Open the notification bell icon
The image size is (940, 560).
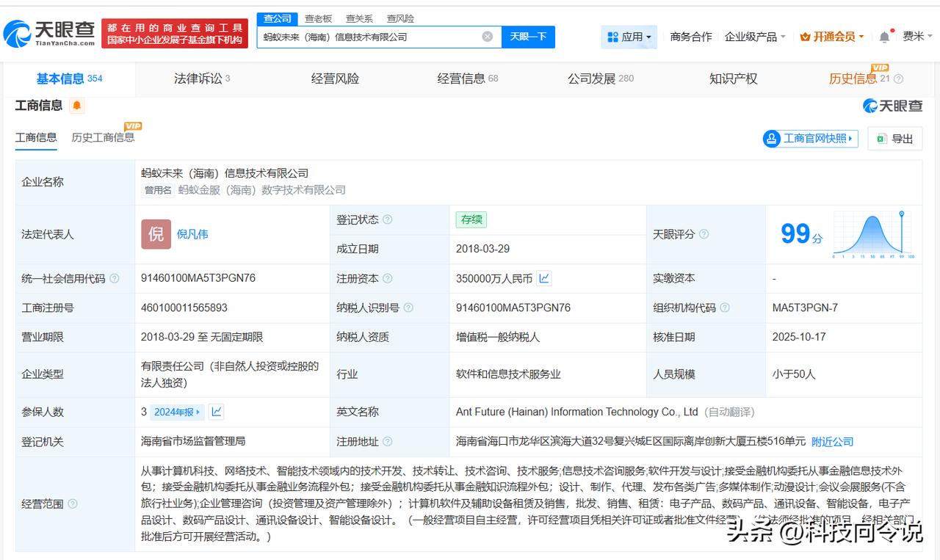pos(884,37)
